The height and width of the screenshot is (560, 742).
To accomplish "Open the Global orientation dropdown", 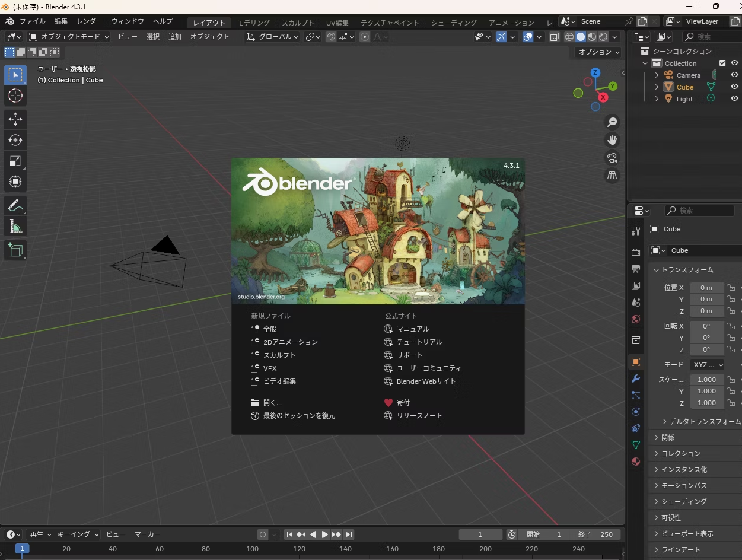I will [x=272, y=37].
